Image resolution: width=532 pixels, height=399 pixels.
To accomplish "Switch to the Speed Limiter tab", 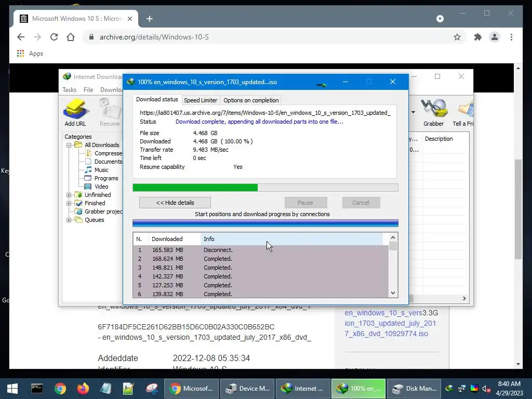I will [201, 100].
